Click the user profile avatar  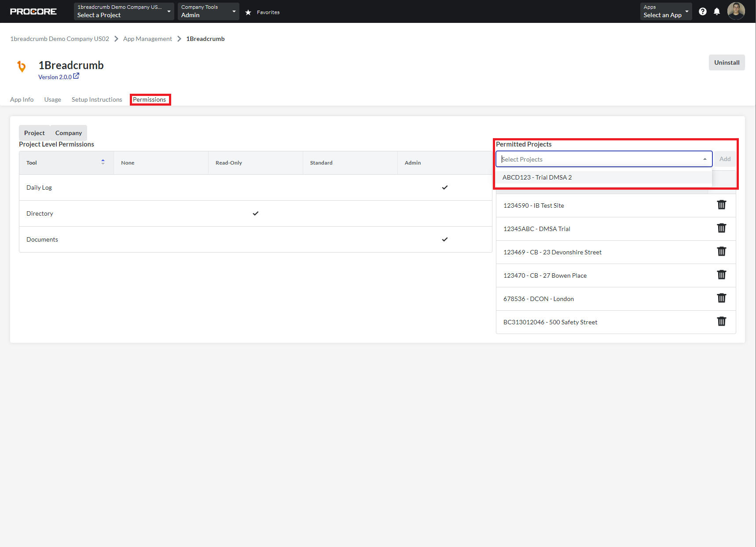point(736,11)
